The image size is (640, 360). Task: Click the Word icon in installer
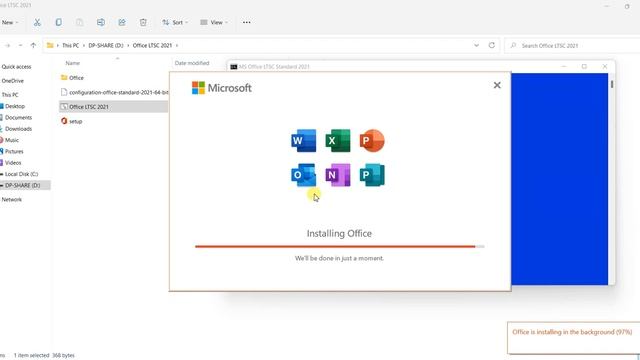303,140
